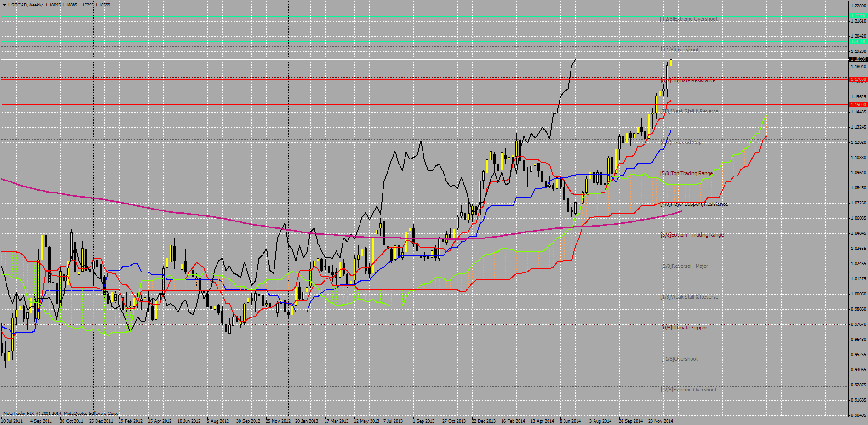This screenshot has width=868, height=425.
Task: Select the 1.07260 price scale value
Action: (x=858, y=203)
